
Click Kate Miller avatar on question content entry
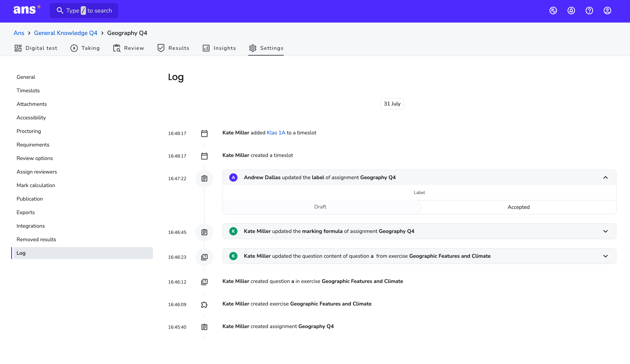(x=233, y=256)
